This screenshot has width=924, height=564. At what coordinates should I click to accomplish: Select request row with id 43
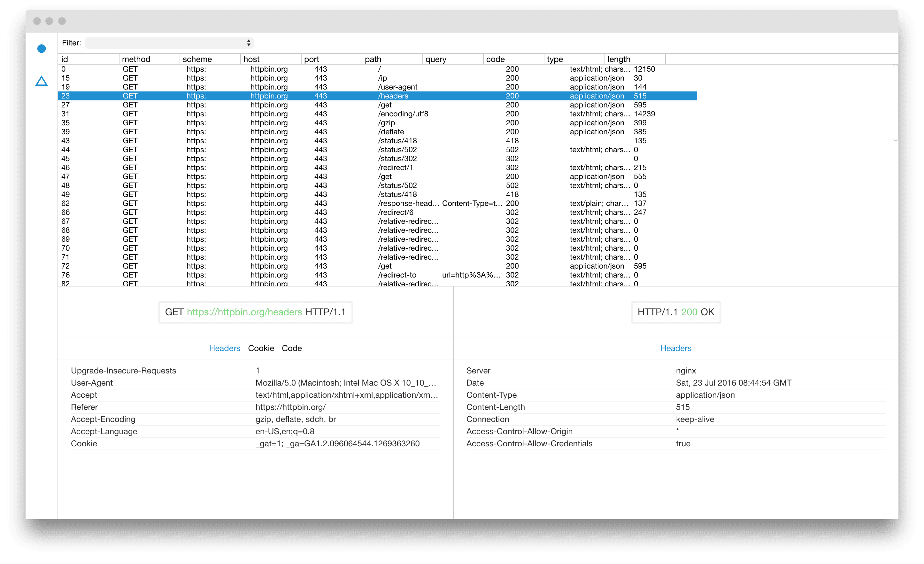(378, 141)
